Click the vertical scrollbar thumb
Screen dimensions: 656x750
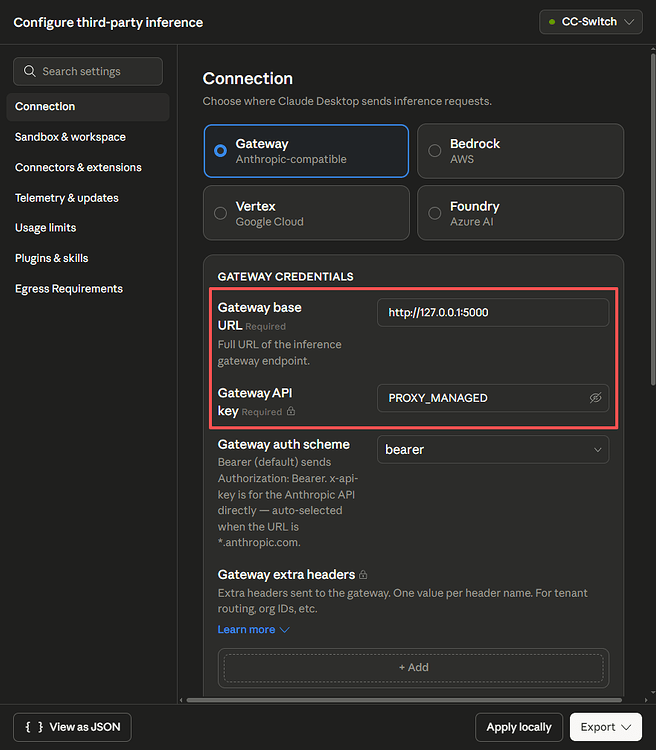[653, 219]
